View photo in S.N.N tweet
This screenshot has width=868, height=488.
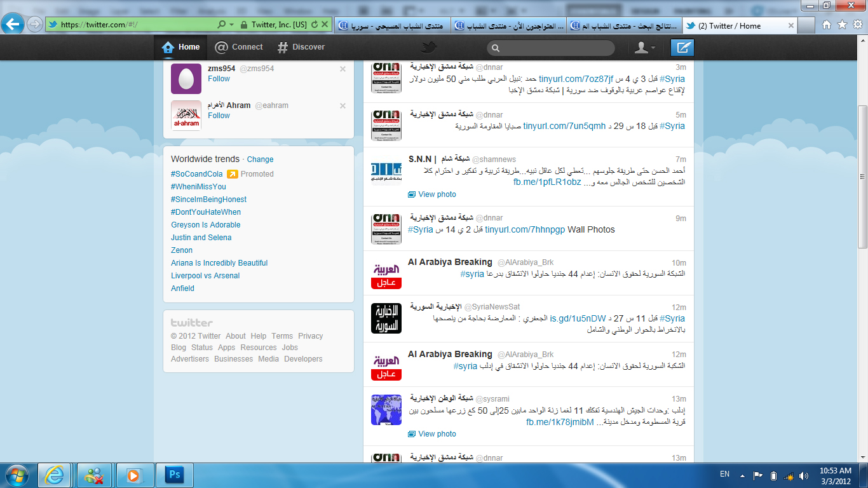point(437,194)
